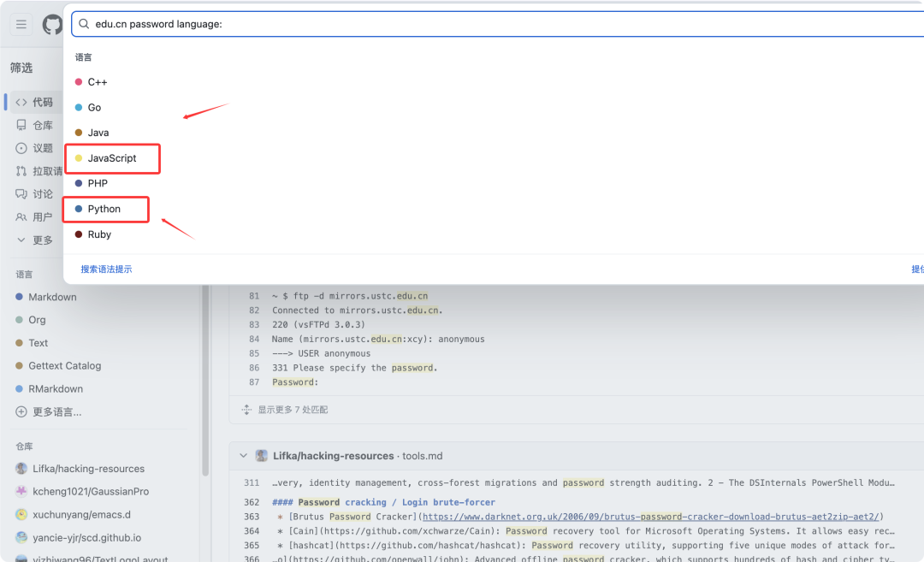Click the dark red Ruby color dot
924x562 pixels.
tap(79, 234)
